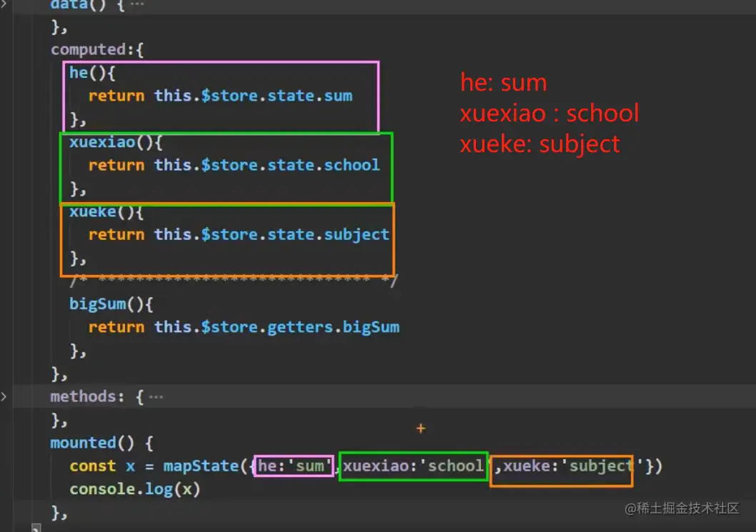Place cursor on "computed:{" line

(x=97, y=50)
